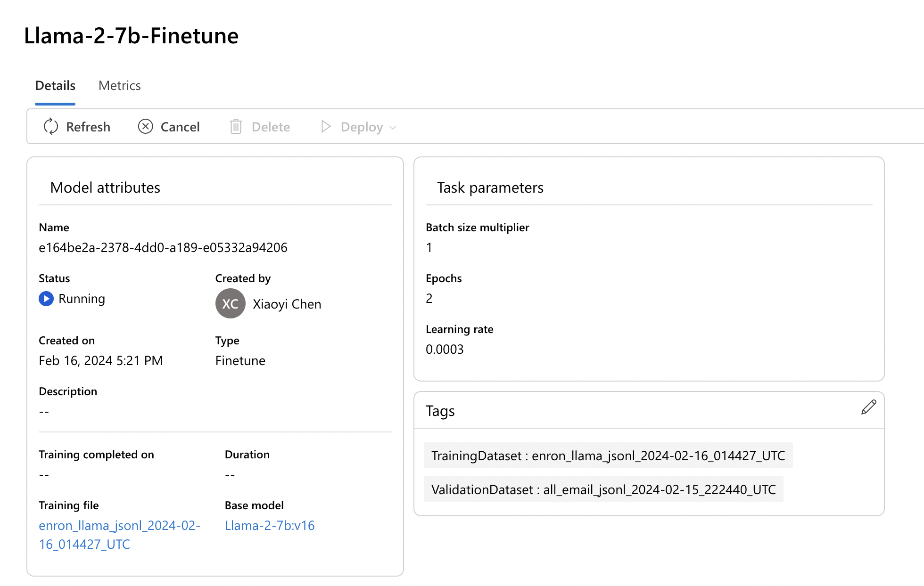Screen dimensions: 924x586
Task: Select the Details tab
Action: click(x=55, y=86)
